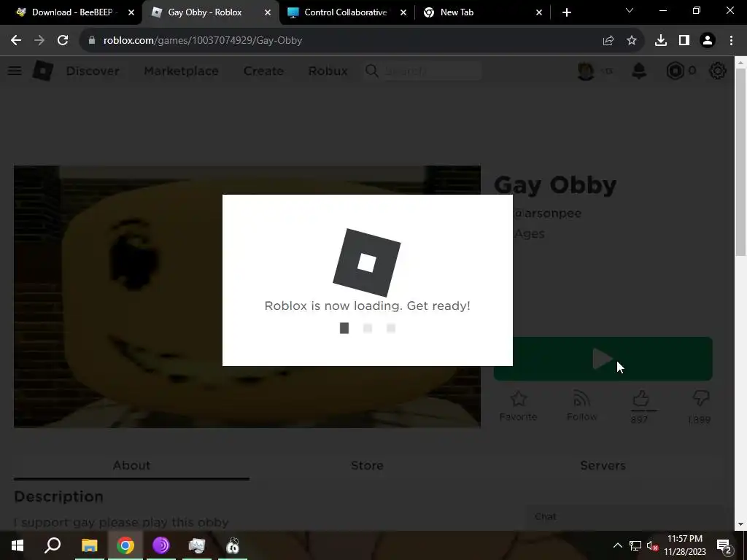The height and width of the screenshot is (560, 747).
Task: Open a new browser tab with plus
Action: 566,12
